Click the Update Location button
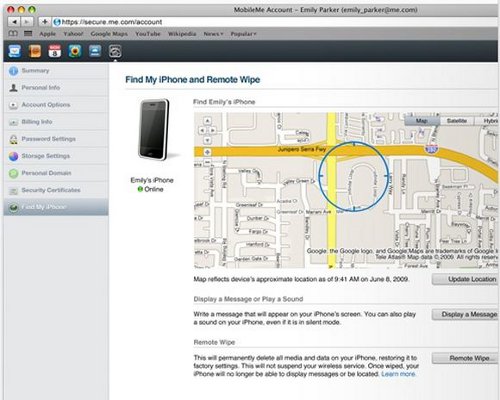Screen dimensions: 500x400 466,279
